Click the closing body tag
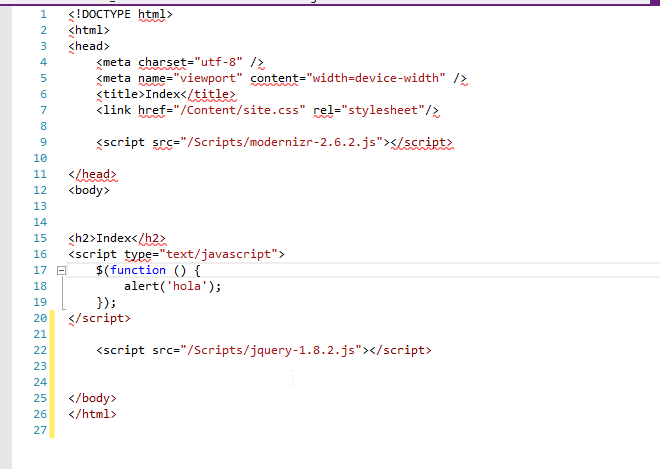This screenshot has height=469, width=660. point(92,398)
